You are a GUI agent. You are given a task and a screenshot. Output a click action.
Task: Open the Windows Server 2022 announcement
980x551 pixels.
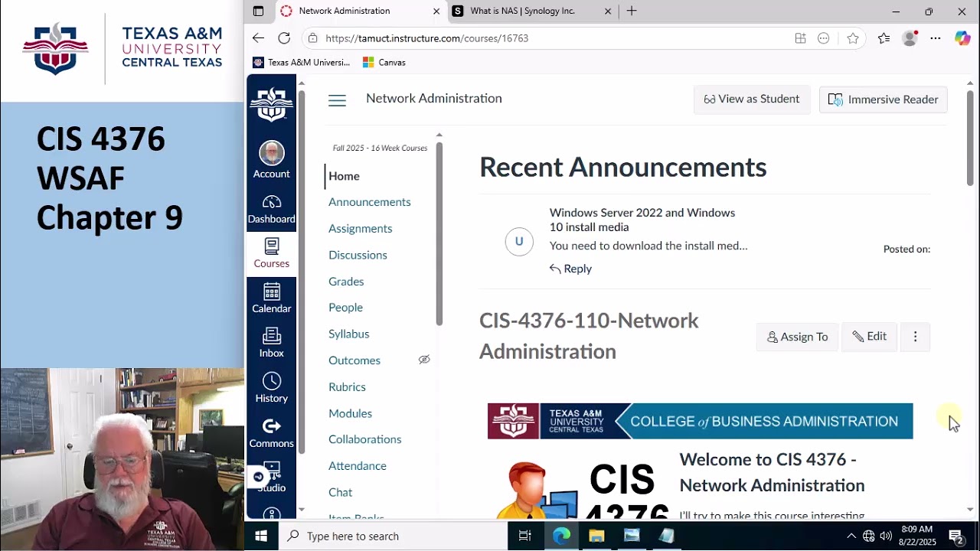click(x=642, y=220)
